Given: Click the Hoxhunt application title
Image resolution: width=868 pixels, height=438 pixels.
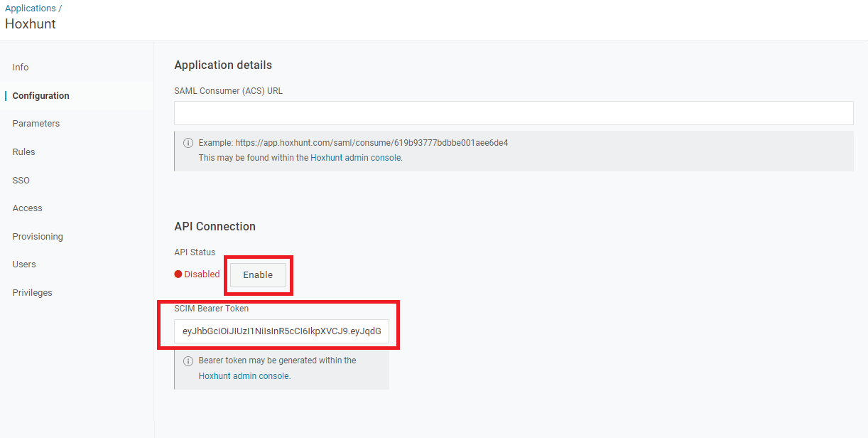Looking at the screenshot, I should pyautogui.click(x=31, y=23).
